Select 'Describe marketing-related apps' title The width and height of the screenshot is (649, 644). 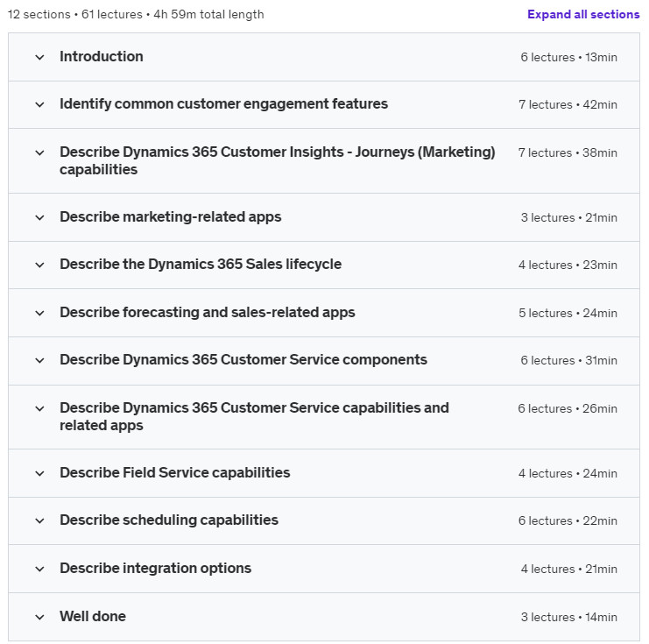171,217
